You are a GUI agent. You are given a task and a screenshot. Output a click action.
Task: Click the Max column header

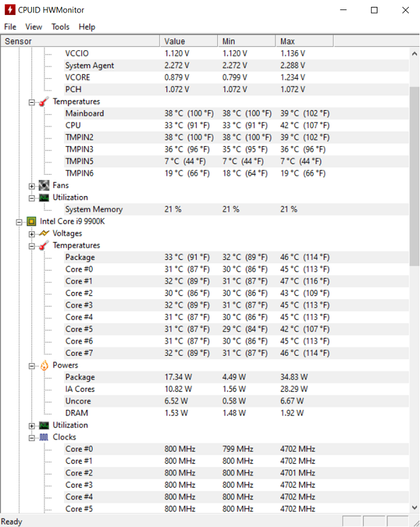(304, 41)
